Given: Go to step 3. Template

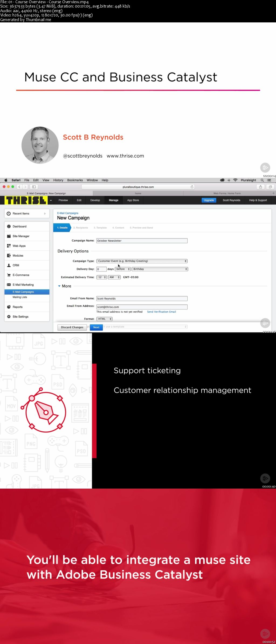Looking at the screenshot, I should click(100, 228).
